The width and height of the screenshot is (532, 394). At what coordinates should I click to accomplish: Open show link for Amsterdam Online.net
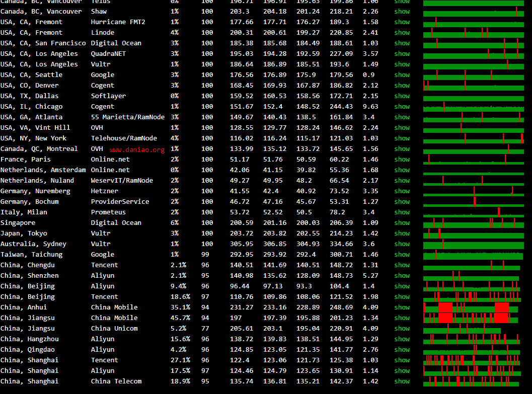402,170
